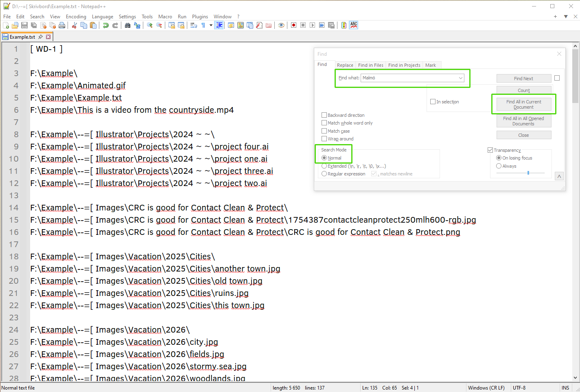The height and width of the screenshot is (392, 580).
Task: Click the Paste toolbar icon
Action: coord(93,25)
